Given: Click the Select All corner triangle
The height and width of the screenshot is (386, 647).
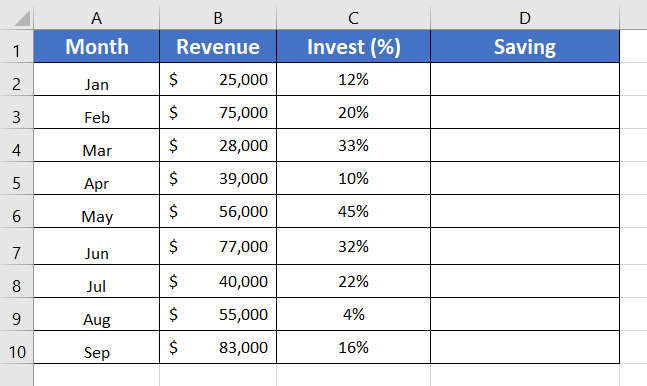Looking at the screenshot, I should pos(22,19).
